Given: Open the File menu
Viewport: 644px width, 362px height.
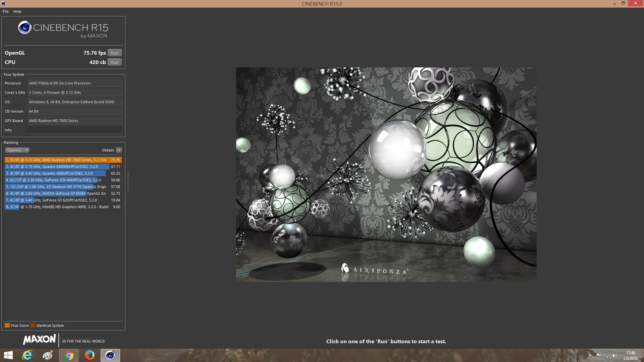Looking at the screenshot, I should click(6, 11).
